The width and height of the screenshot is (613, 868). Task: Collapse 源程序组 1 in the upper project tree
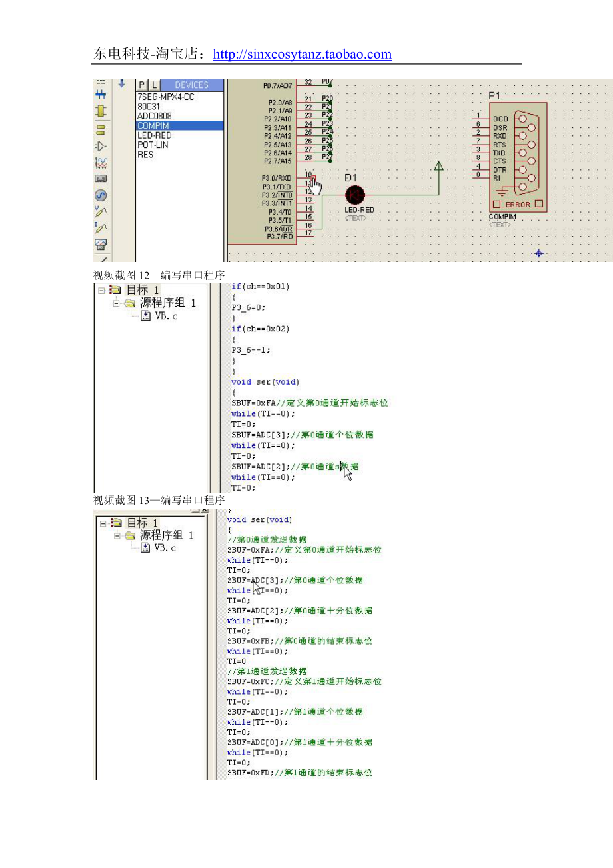point(117,303)
